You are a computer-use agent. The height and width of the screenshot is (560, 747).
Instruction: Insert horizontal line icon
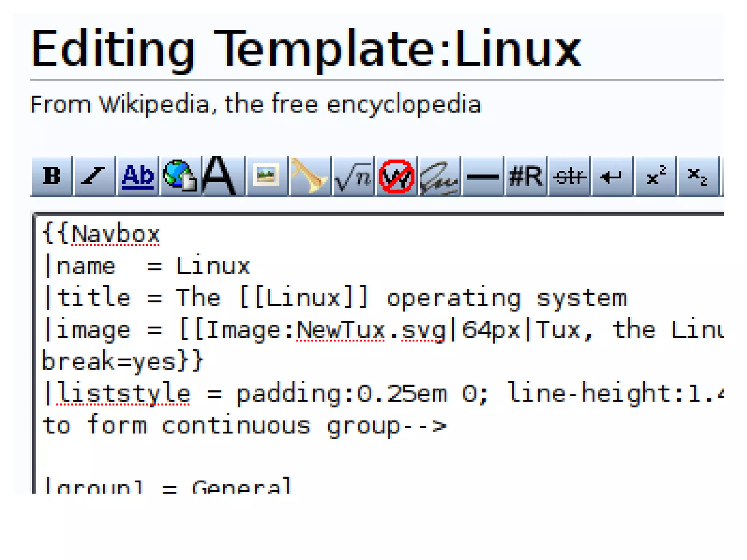[482, 177]
